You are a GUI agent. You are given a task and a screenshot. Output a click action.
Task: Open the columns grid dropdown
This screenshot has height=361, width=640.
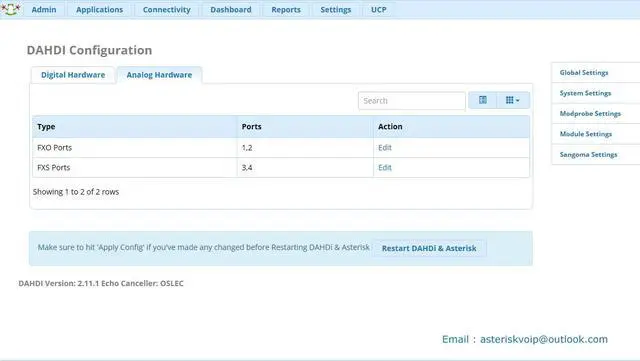[x=513, y=100]
